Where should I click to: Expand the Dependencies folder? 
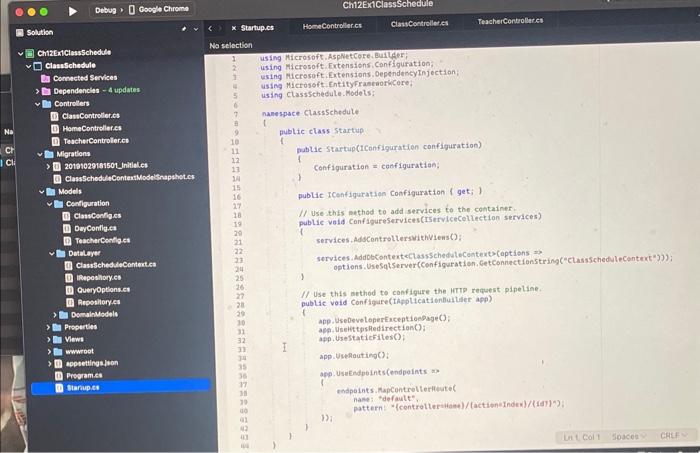click(38, 91)
